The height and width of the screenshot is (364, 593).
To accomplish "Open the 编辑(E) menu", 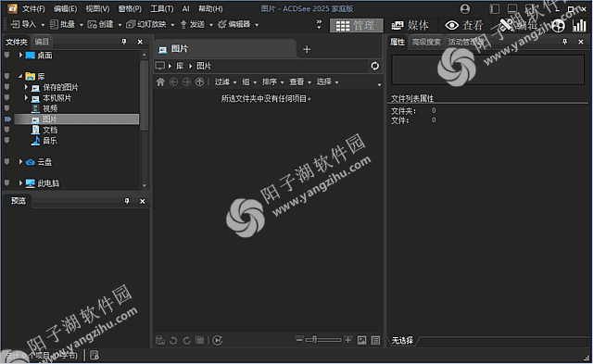I will coord(65,8).
